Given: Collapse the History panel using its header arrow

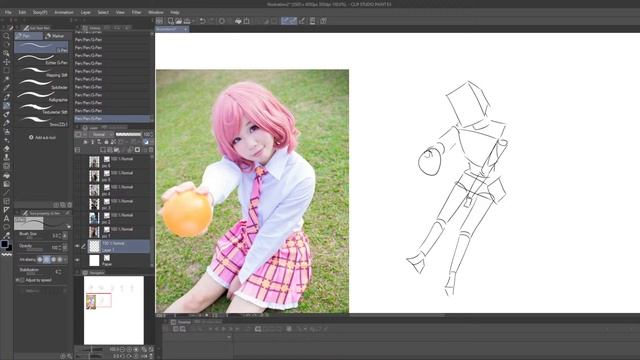Looking at the screenshot, I should tap(78, 28).
